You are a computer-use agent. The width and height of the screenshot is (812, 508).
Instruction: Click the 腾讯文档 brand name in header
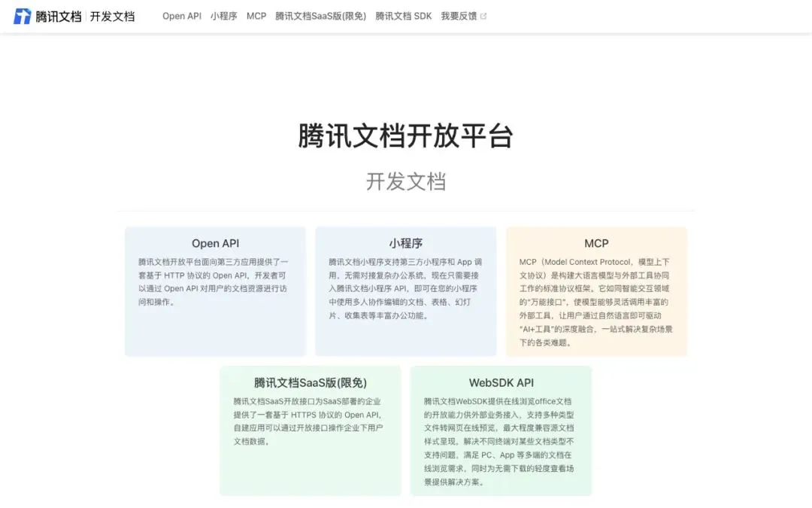58,17
